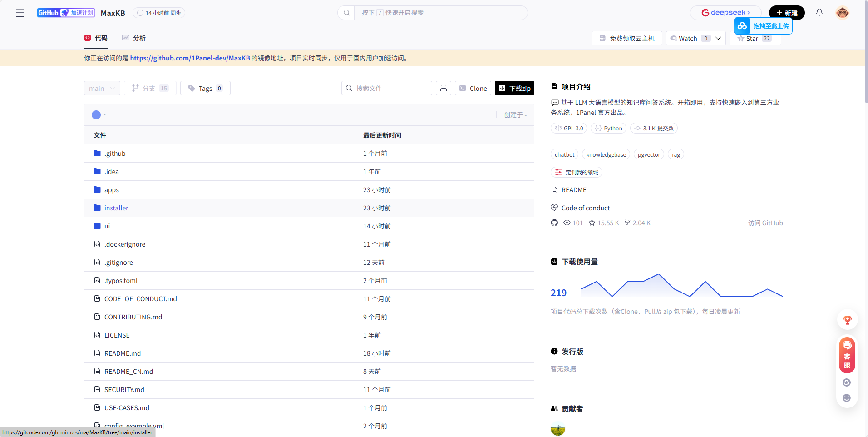Click the 3.1 K 提交数 commits badge
The image size is (868, 437).
pos(654,128)
